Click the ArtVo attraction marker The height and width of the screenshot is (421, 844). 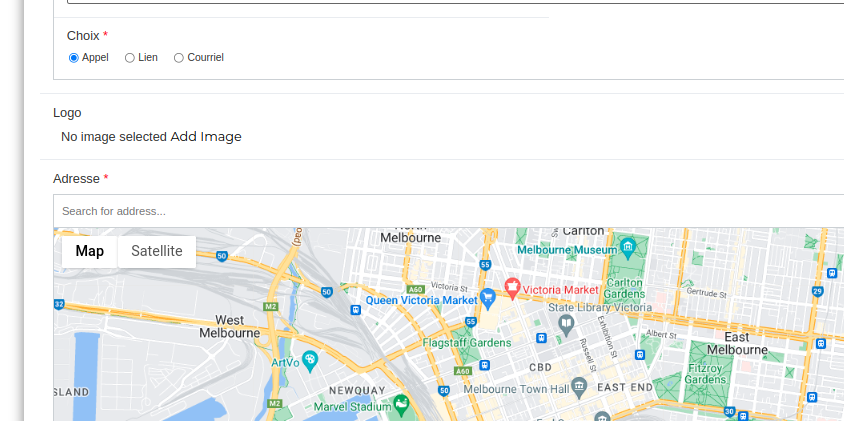pos(310,361)
